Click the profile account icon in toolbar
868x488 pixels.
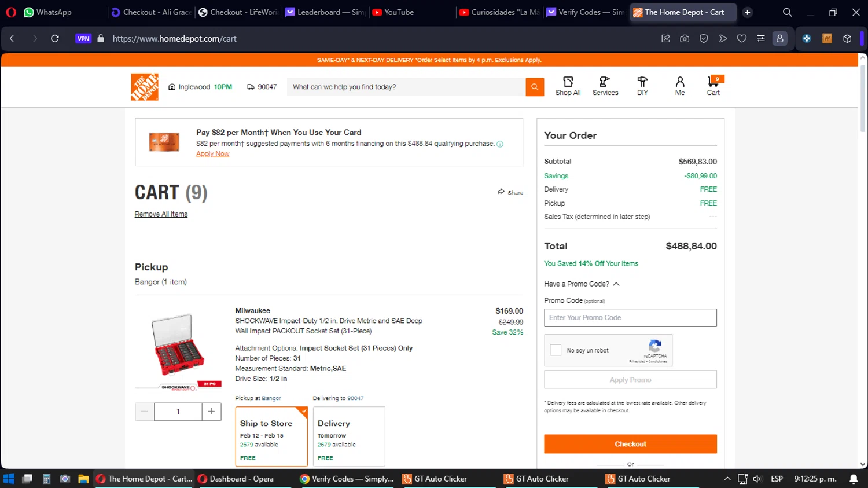(x=780, y=39)
